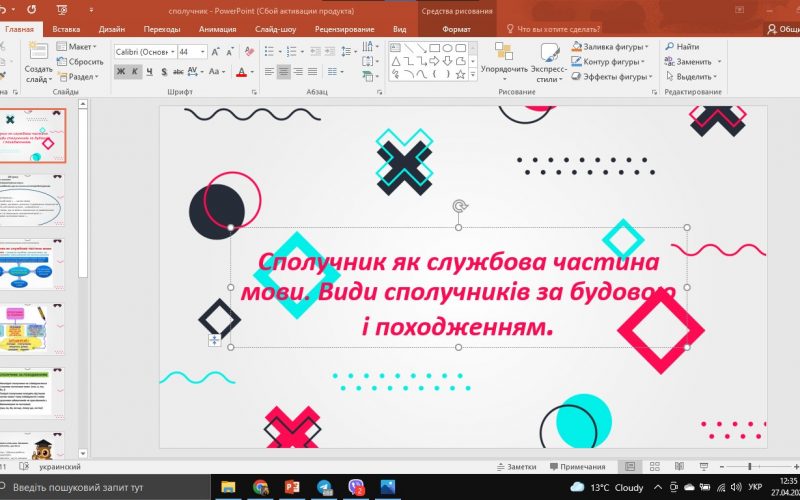Open spell check icon in status bar
Viewport: 800px width, 500px height.
pyautogui.click(x=23, y=466)
